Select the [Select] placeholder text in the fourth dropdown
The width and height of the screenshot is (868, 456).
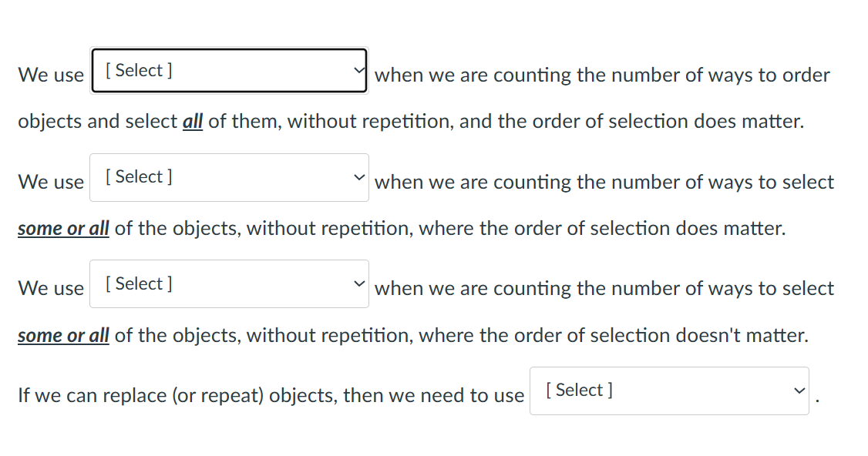click(577, 391)
